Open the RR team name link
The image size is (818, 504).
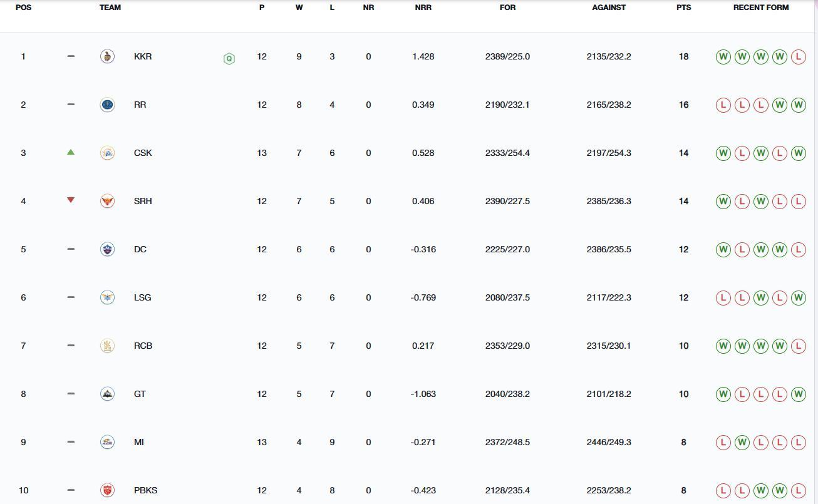click(x=140, y=105)
